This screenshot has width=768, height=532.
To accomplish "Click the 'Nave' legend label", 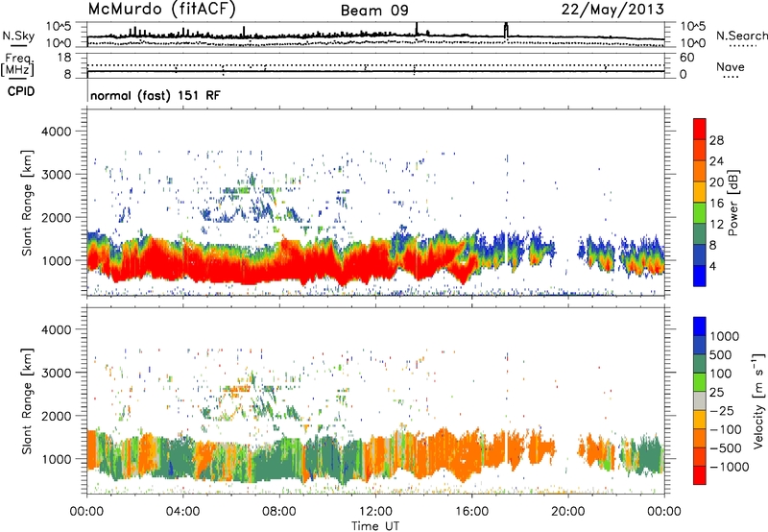I will pyautogui.click(x=731, y=66).
